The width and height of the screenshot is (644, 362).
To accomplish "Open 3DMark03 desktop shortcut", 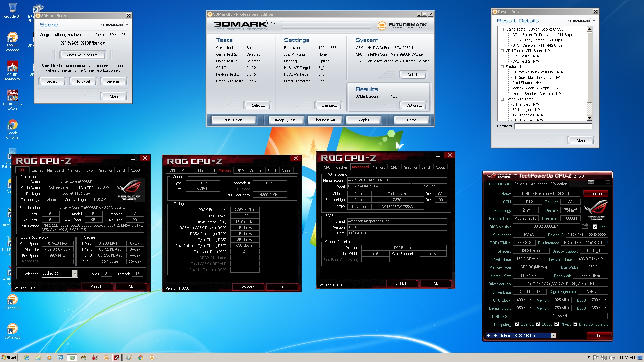I will click(12, 302).
